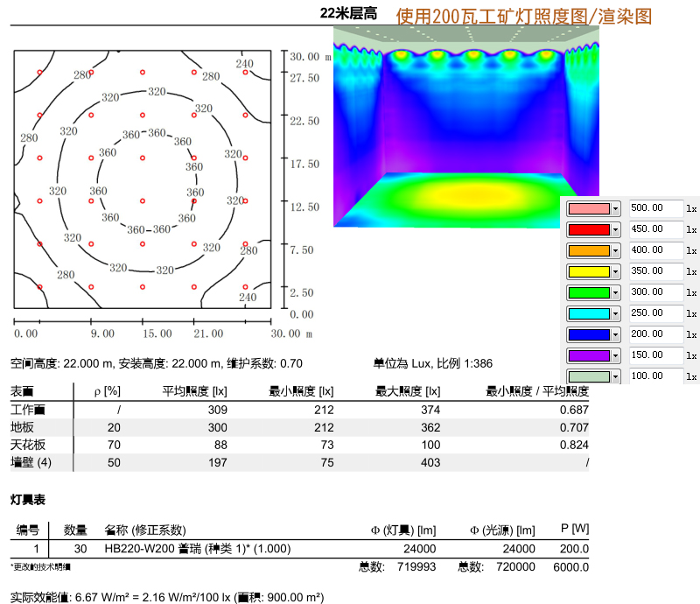
Task: Click the 更改的技术明细 footnote
Action: click(40, 567)
